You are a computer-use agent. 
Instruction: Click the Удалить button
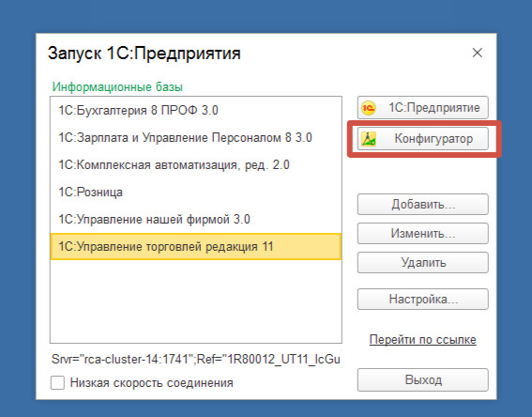tap(423, 262)
